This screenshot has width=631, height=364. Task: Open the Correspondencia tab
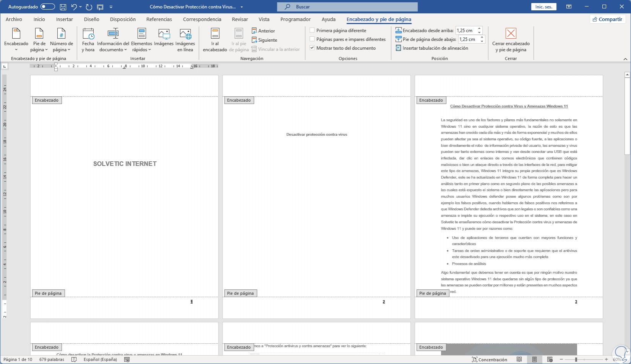[x=202, y=19]
